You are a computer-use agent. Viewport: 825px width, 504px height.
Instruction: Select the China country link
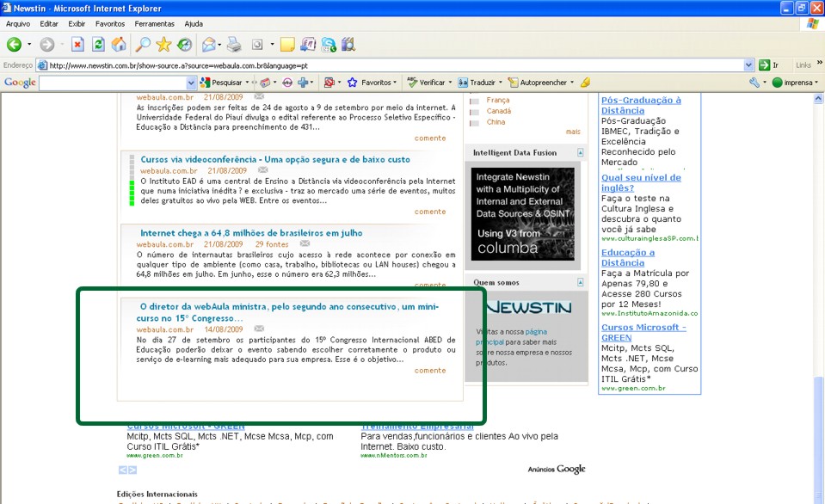click(496, 122)
